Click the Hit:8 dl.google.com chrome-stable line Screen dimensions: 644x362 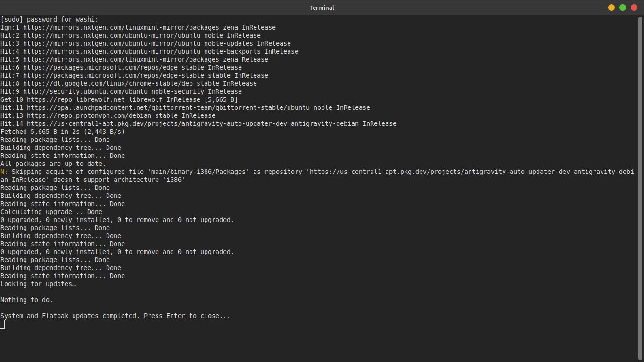[x=129, y=83]
